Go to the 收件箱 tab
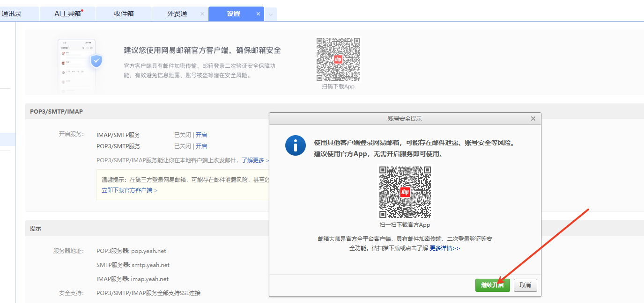Screen dimensions: 644x303 (x=124, y=14)
